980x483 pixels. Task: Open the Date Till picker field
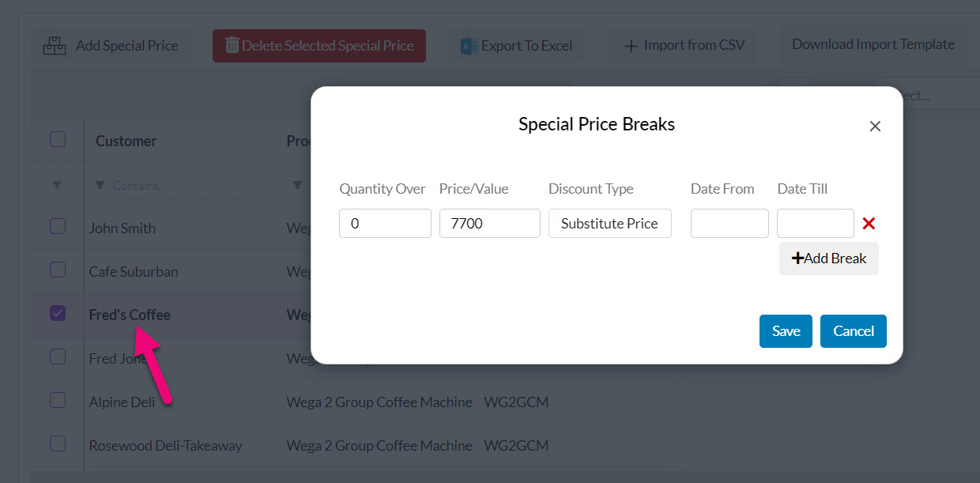[815, 224]
